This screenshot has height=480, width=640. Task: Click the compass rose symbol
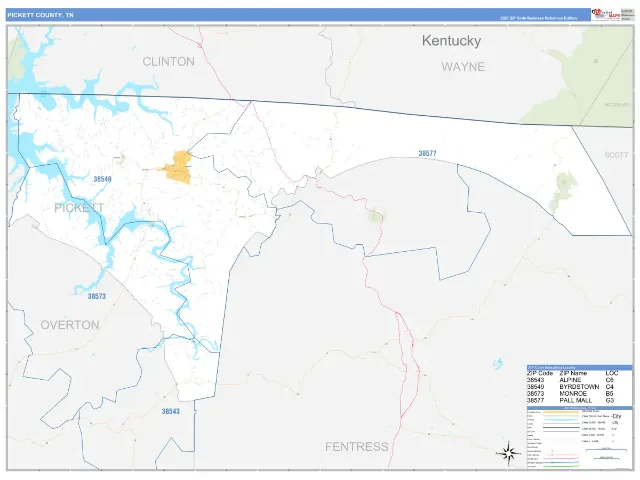point(508,453)
